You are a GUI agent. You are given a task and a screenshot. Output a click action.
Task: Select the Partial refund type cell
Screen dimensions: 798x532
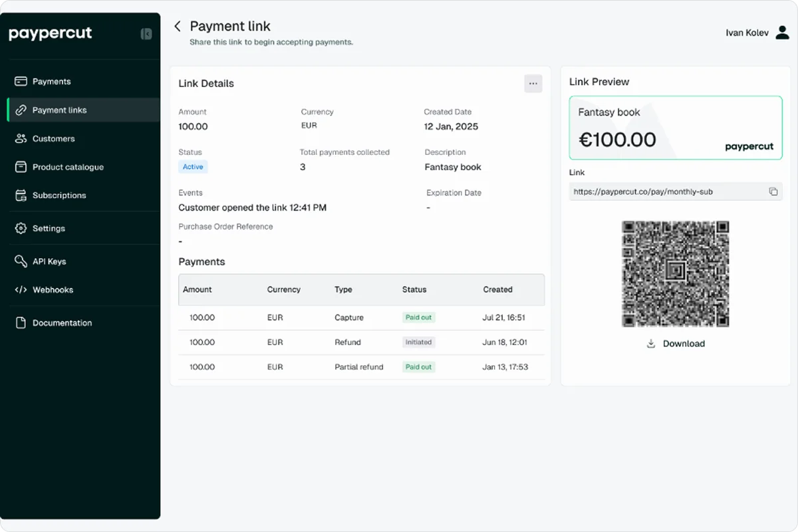click(359, 366)
